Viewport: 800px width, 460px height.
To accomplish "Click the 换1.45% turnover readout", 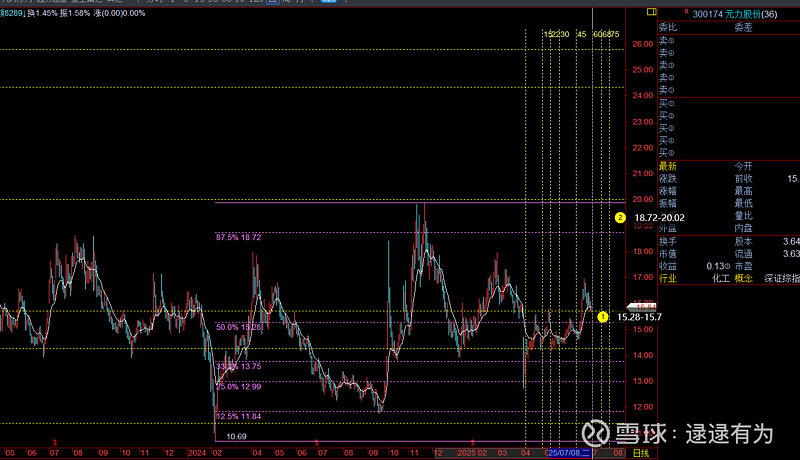I will pos(42,13).
